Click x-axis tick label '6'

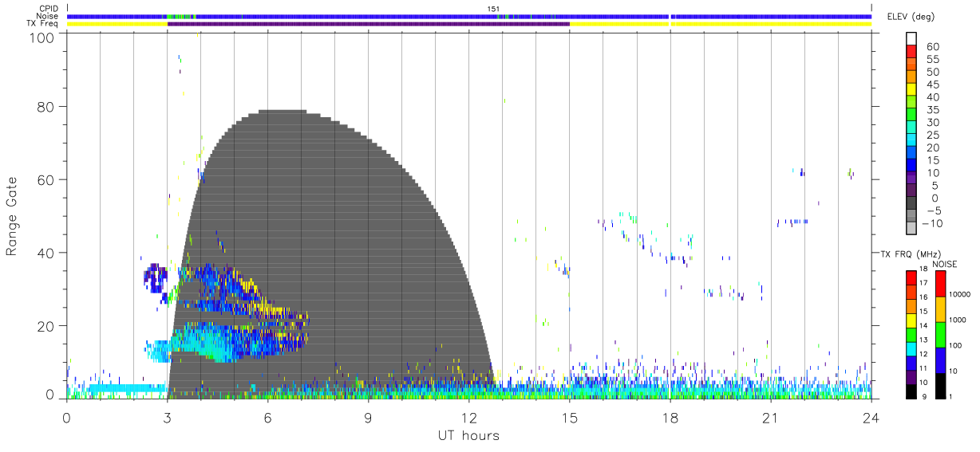coord(267,418)
